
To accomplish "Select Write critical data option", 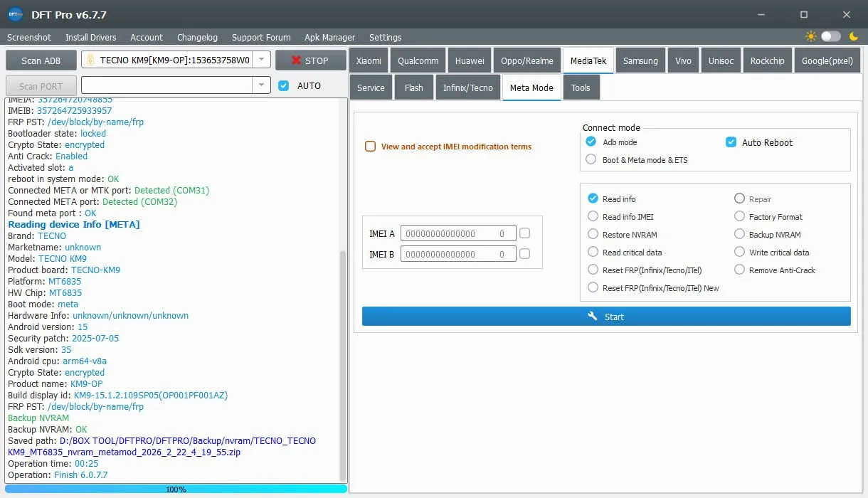I will pyautogui.click(x=739, y=252).
